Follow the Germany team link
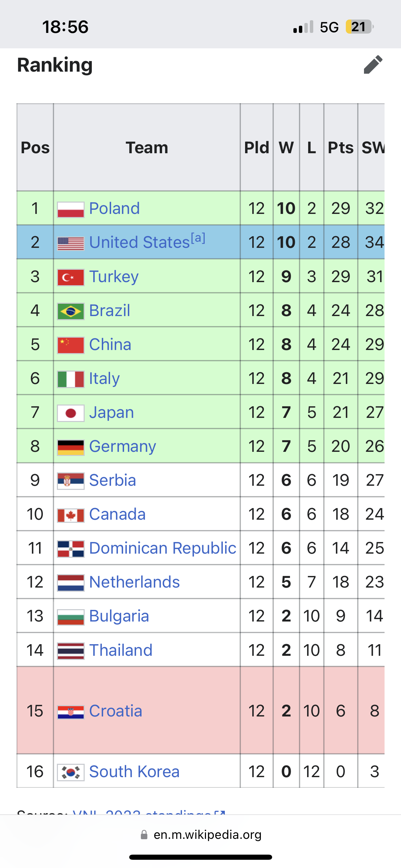This screenshot has width=401, height=868. click(122, 446)
